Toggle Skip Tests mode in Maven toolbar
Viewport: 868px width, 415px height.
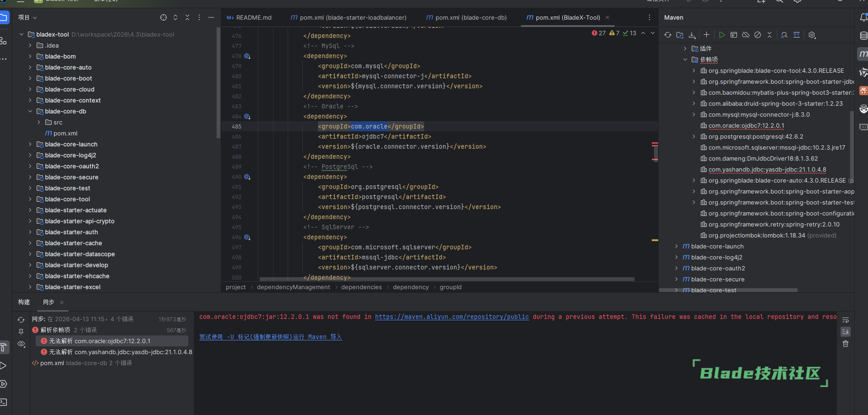pos(758,35)
